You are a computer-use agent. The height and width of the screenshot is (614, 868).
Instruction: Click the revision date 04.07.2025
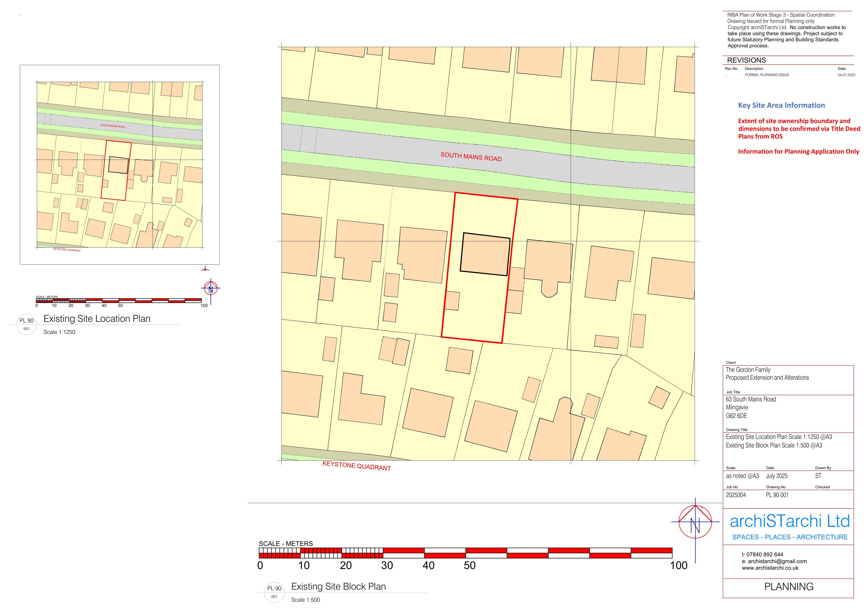point(846,75)
